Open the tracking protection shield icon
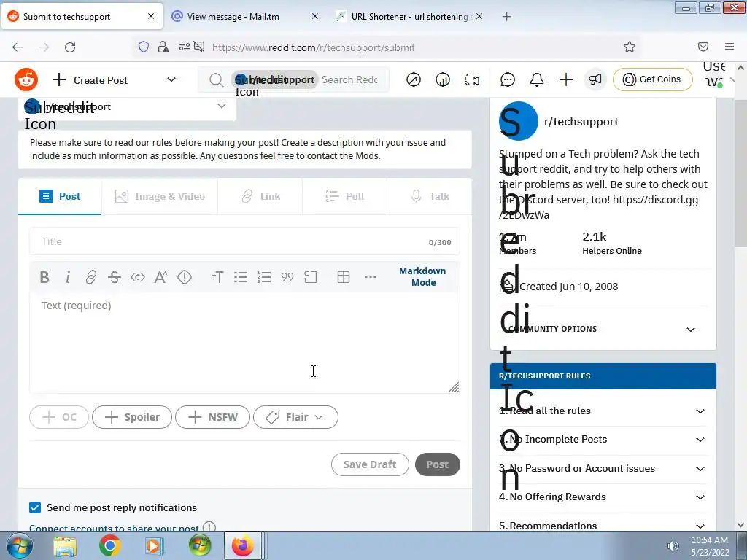This screenshot has height=560, width=747. click(x=144, y=47)
